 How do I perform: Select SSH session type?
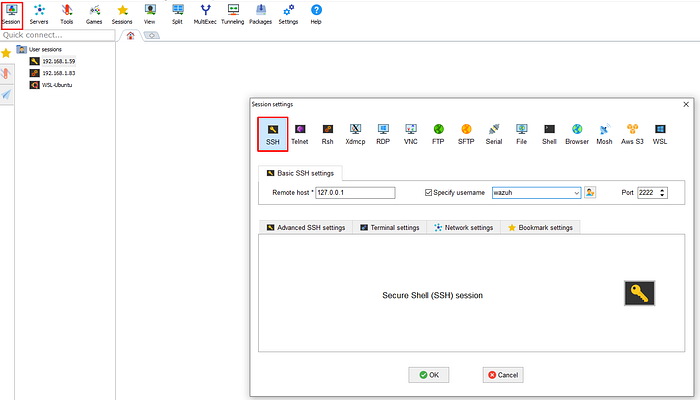click(273, 134)
